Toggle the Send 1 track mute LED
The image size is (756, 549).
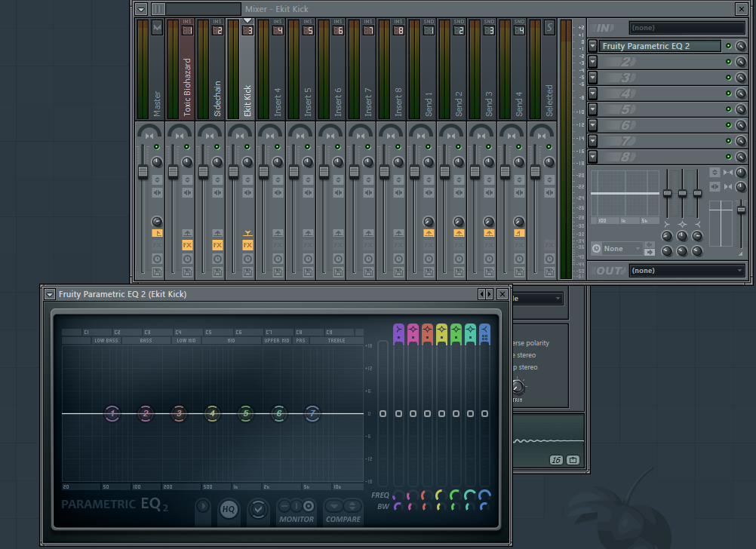click(x=428, y=146)
